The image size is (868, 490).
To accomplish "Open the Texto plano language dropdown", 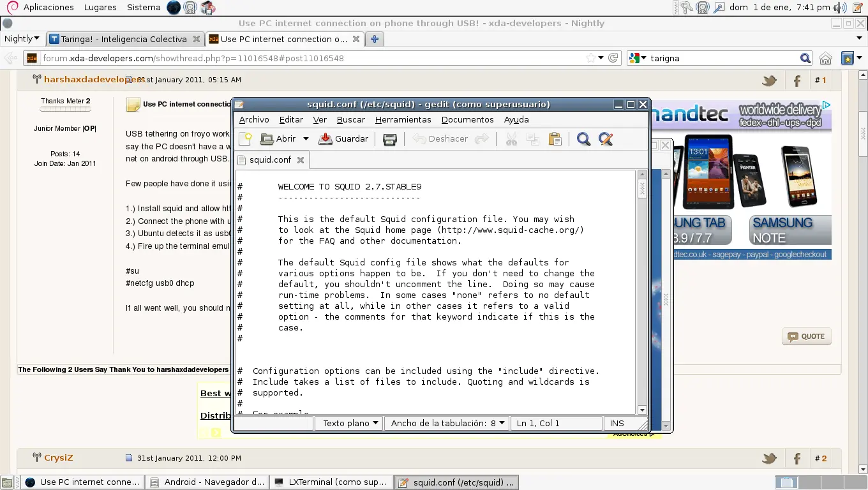I will pyautogui.click(x=349, y=423).
